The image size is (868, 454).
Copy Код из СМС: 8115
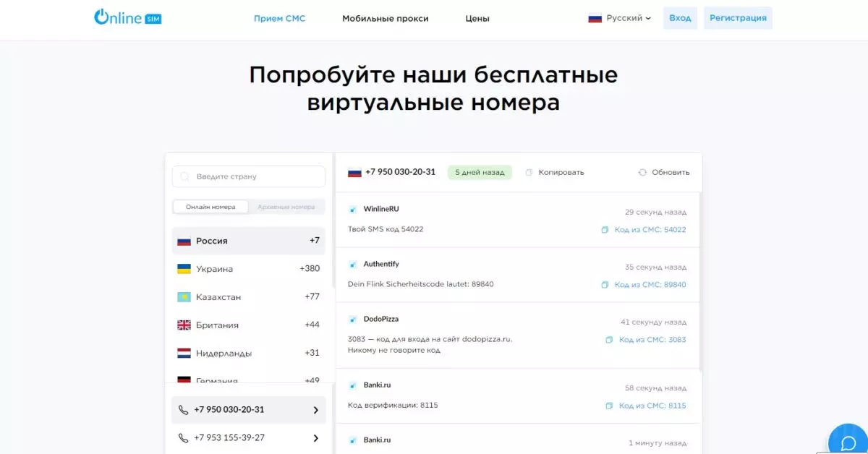652,406
